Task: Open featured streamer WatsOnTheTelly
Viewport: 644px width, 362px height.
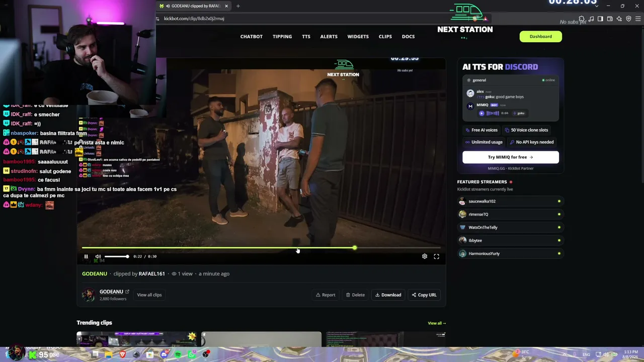Action: 511,228
